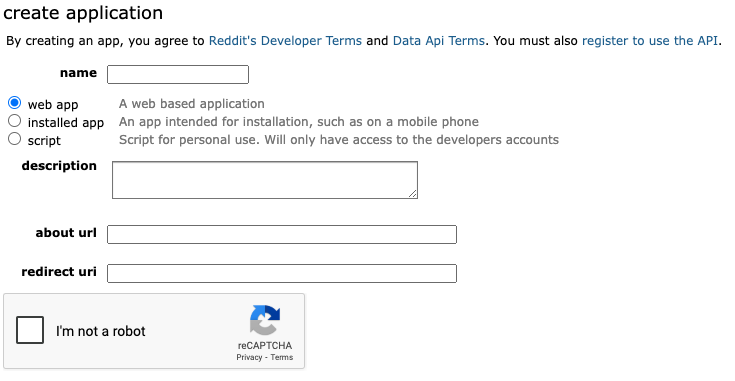735x381 pixels.
Task: Click the installed app label text
Action: click(x=66, y=123)
